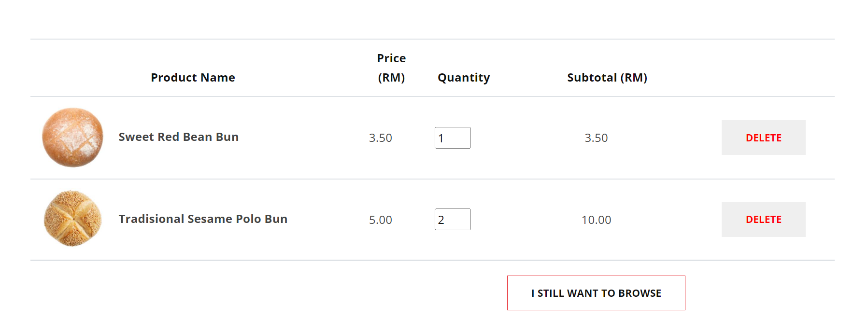Click the Product Name column header
This screenshot has width=868, height=319.
[x=193, y=78]
